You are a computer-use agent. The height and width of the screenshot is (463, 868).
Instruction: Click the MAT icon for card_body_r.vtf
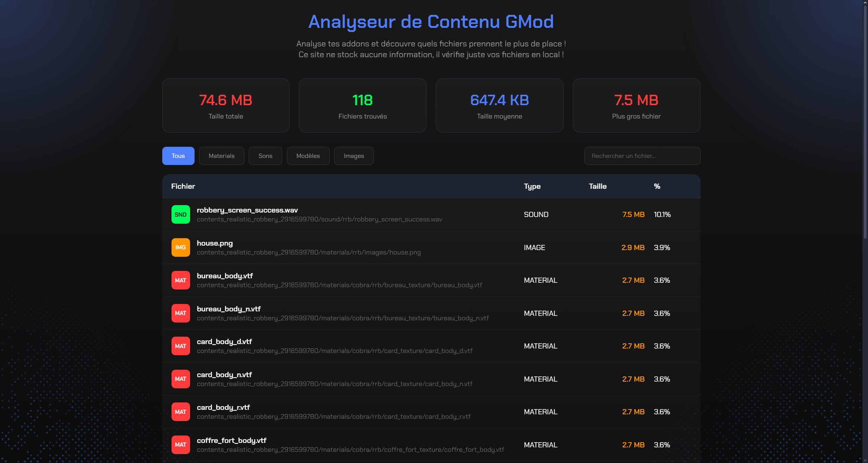180,412
